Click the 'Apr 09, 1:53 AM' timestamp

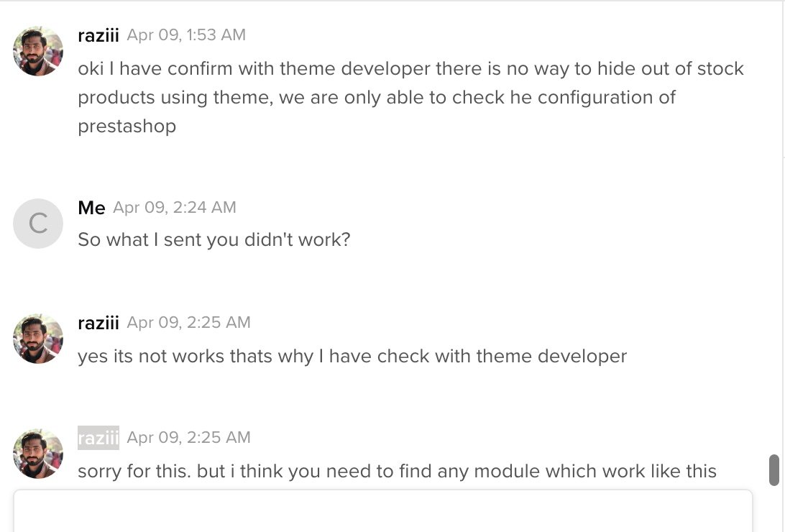(186, 35)
